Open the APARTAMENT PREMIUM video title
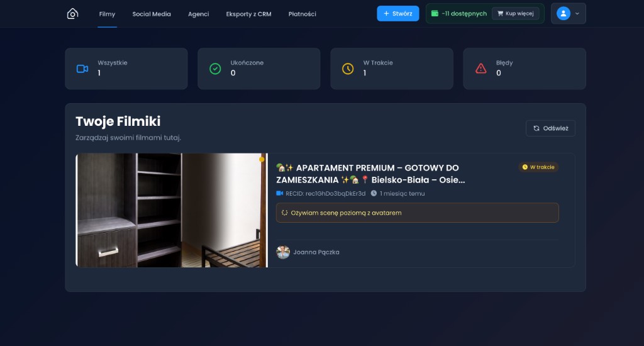 click(370, 174)
